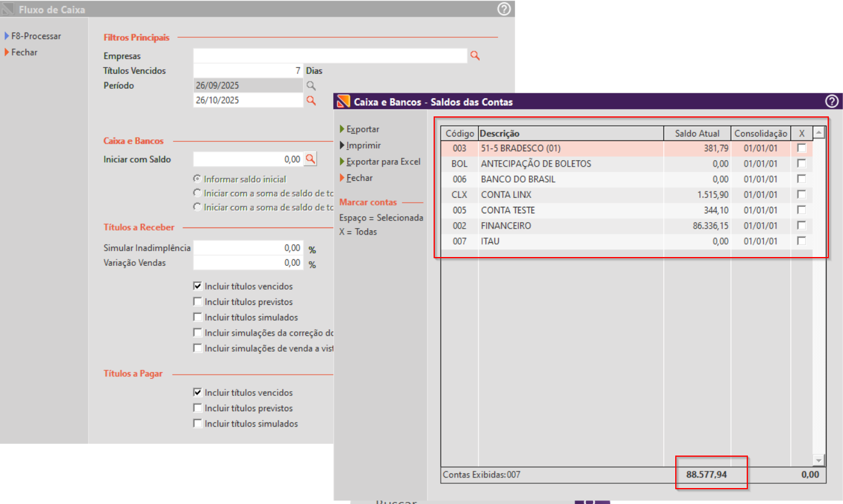The width and height of the screenshot is (843, 504).
Task: Click the magnifier beside period date 26/09/2025
Action: [311, 86]
